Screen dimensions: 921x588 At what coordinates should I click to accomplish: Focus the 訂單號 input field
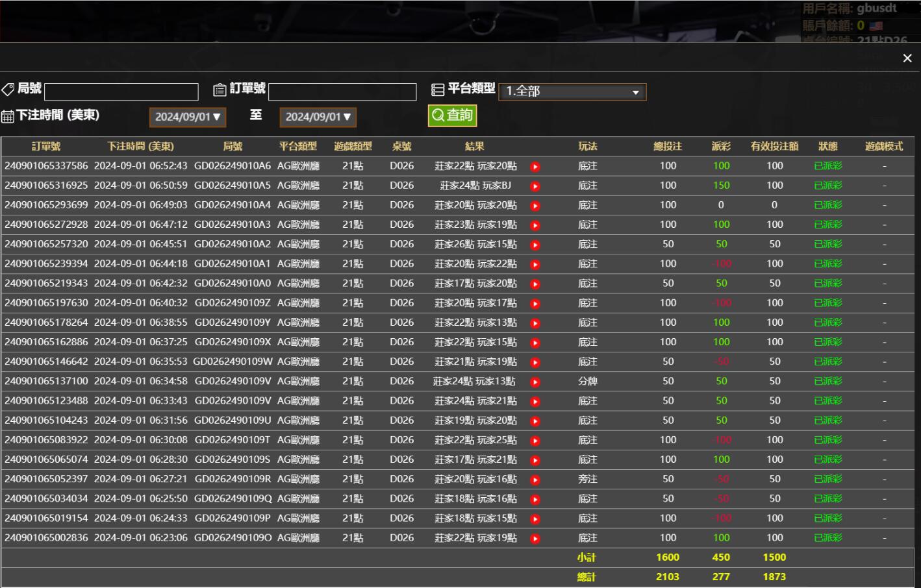[342, 92]
